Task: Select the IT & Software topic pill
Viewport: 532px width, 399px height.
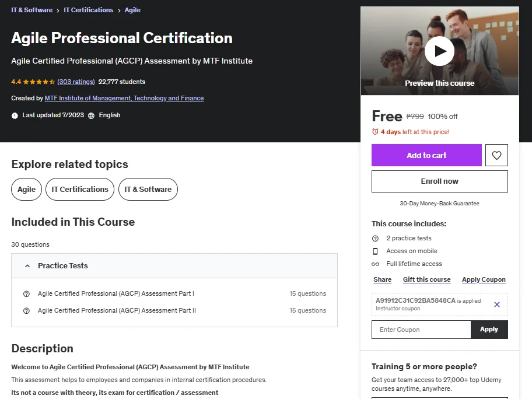Action: [x=148, y=190]
